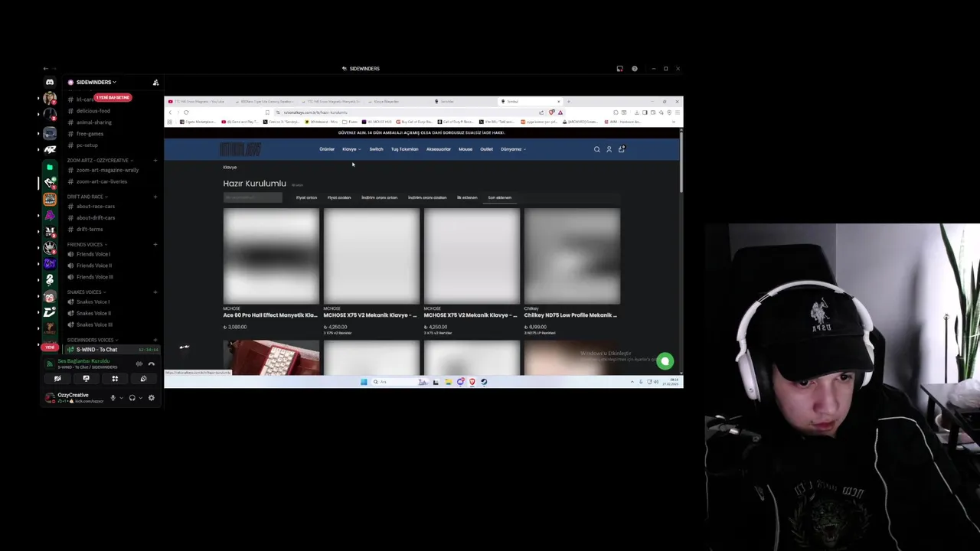Open Discord user settings gear
Image resolution: width=980 pixels, height=551 pixels.
(151, 398)
